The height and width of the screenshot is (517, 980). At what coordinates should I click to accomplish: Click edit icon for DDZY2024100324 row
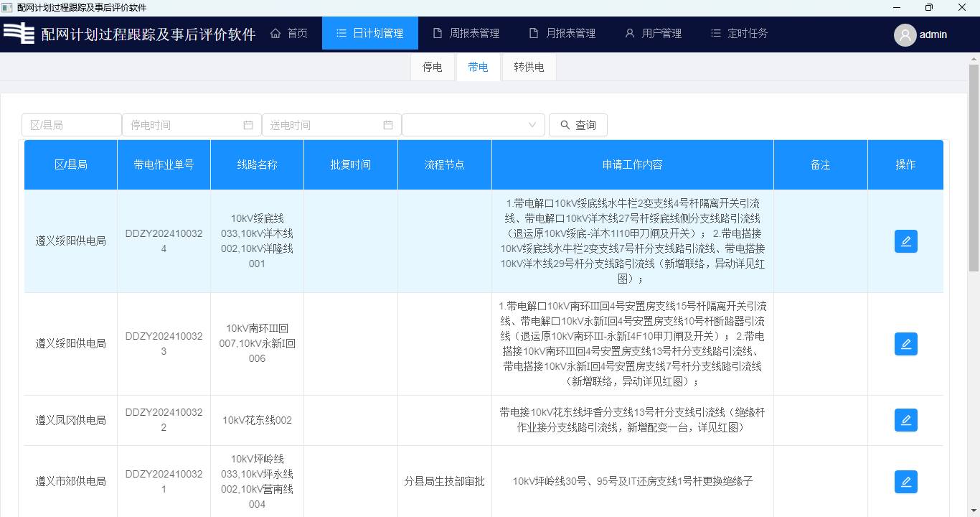click(905, 241)
